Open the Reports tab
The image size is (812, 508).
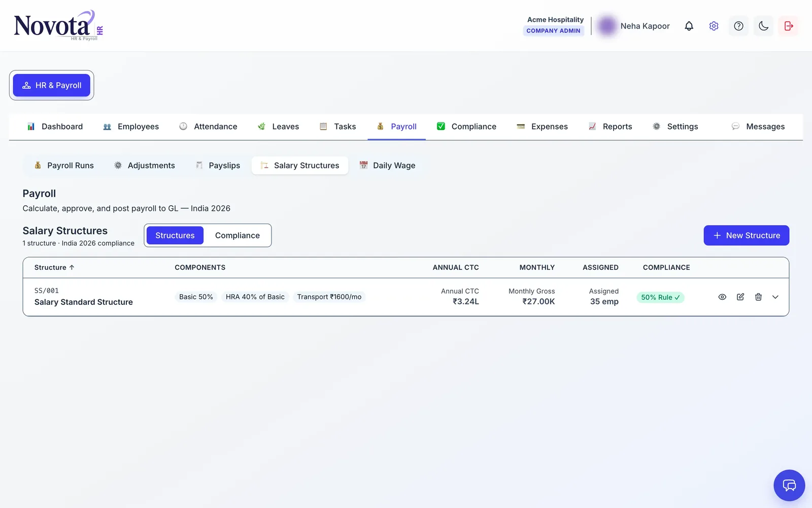pyautogui.click(x=610, y=126)
